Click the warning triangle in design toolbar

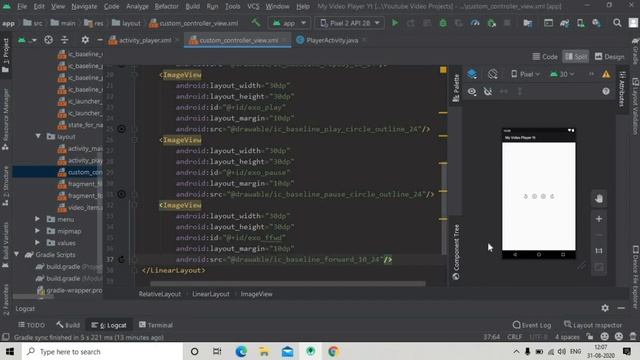(606, 74)
